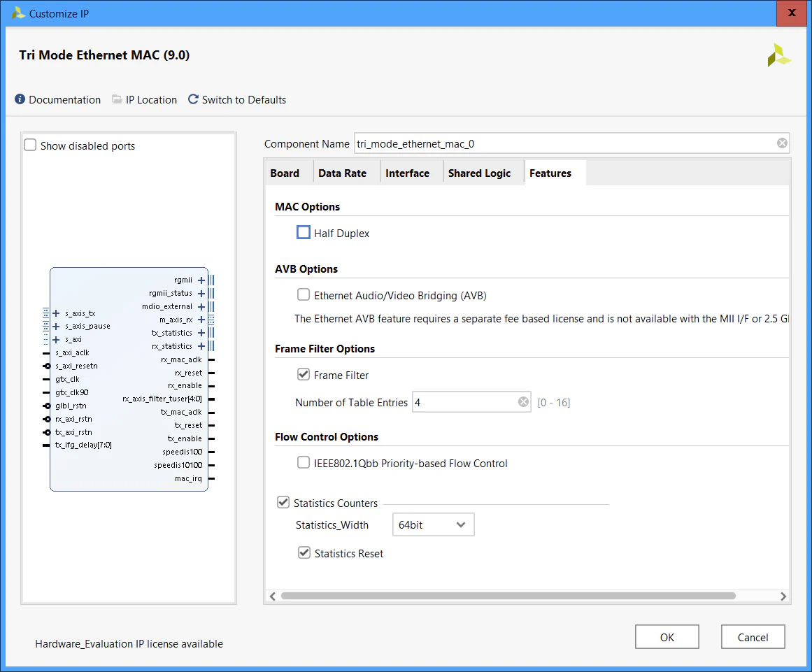812x672 pixels.
Task: Click the Xilinx logo in the dialog header
Action: click(779, 55)
